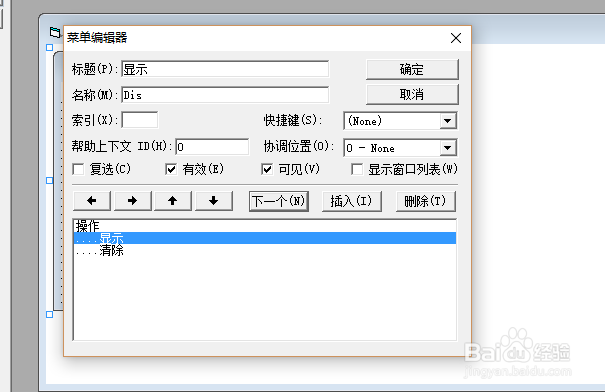Click the 删除(T) button

pos(426,201)
